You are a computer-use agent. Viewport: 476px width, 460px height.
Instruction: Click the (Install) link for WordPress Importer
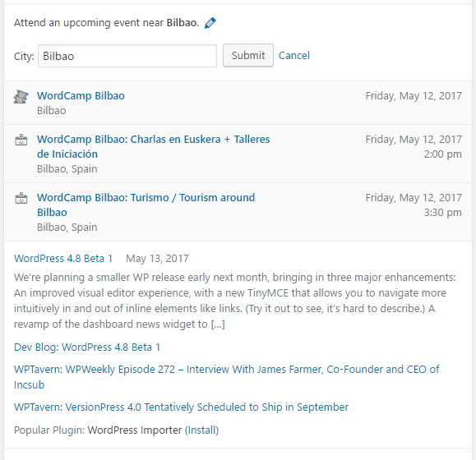(x=202, y=430)
